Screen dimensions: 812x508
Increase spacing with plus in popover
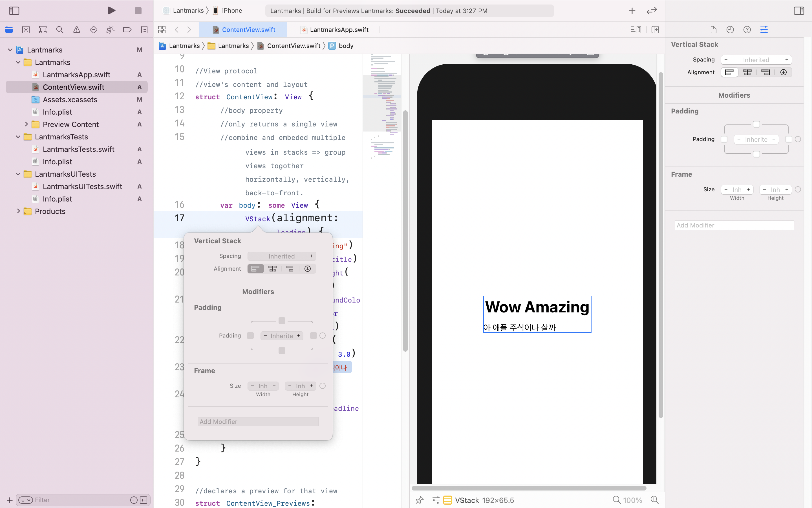(x=311, y=256)
